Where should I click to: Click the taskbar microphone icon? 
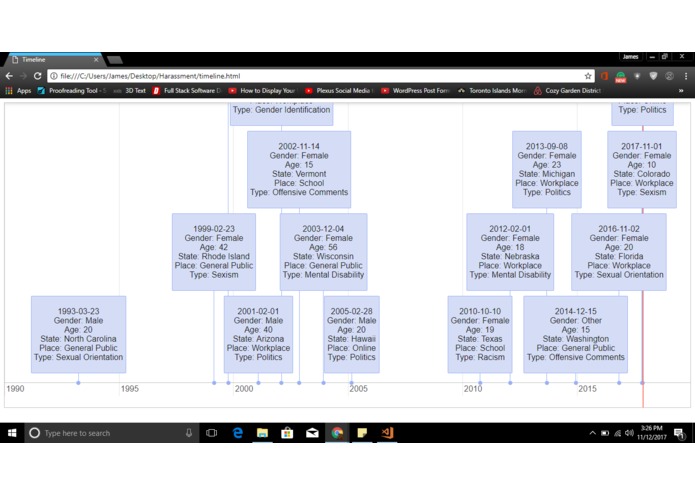point(189,433)
